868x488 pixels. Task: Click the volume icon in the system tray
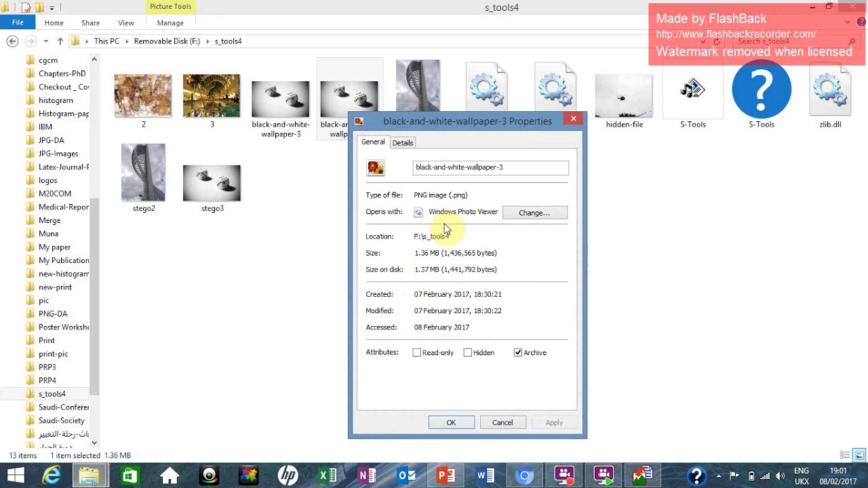pyautogui.click(x=781, y=476)
